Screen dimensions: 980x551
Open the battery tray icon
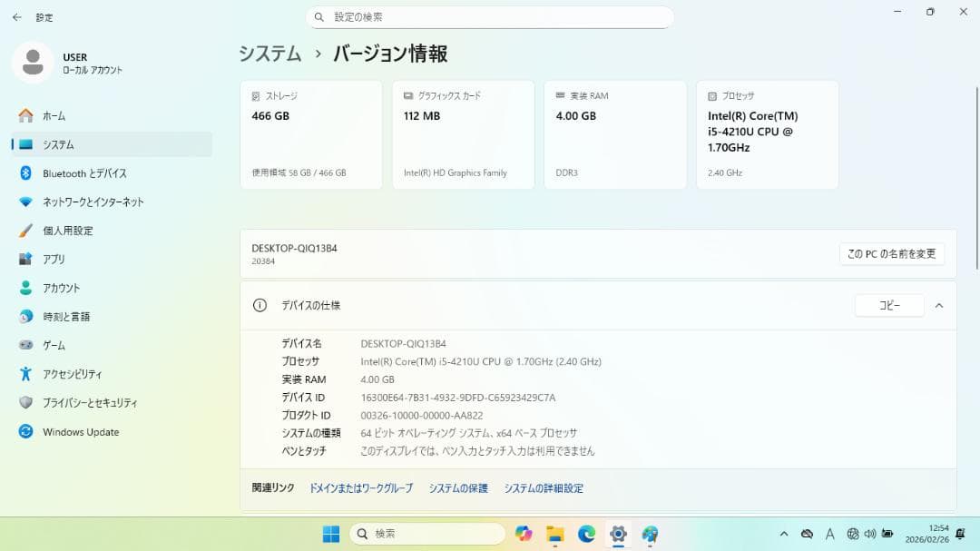[887, 534]
